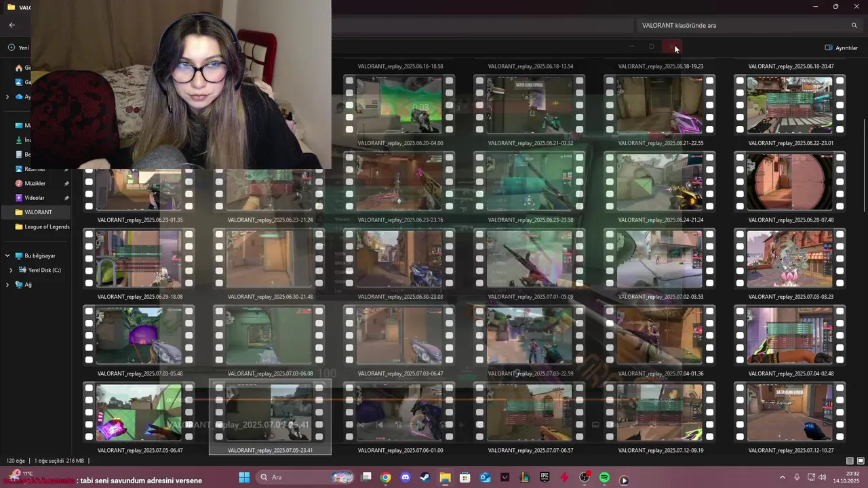Click '1 öğe seçildi 216 MB' status text
The image size is (868, 488).
[59, 461]
